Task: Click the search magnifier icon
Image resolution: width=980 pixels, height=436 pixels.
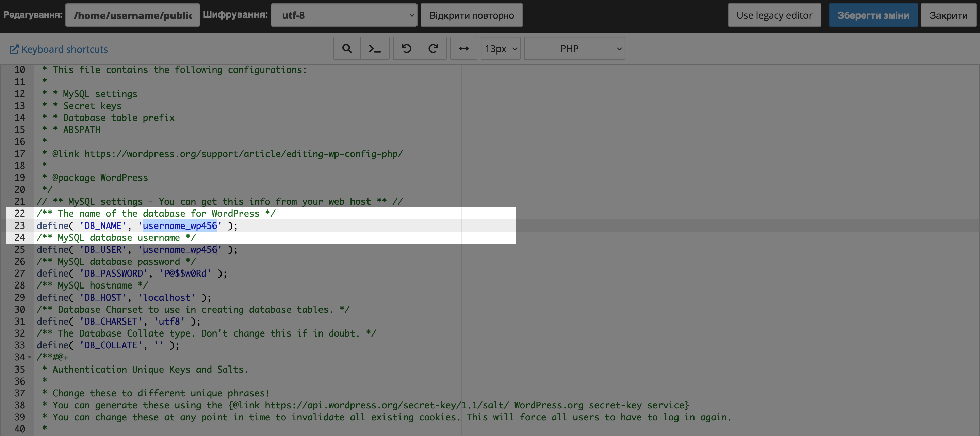Action: pos(347,49)
